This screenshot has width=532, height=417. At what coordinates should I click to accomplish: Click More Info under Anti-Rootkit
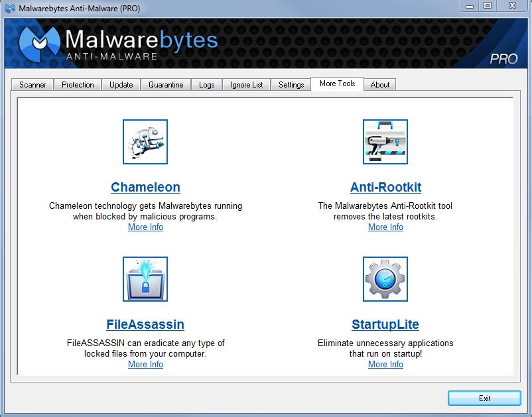click(386, 227)
